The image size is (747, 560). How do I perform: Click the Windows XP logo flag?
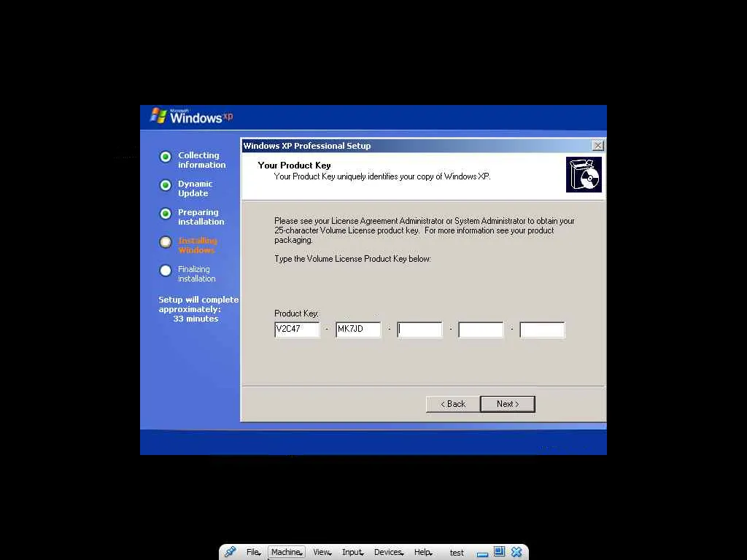pyautogui.click(x=158, y=116)
